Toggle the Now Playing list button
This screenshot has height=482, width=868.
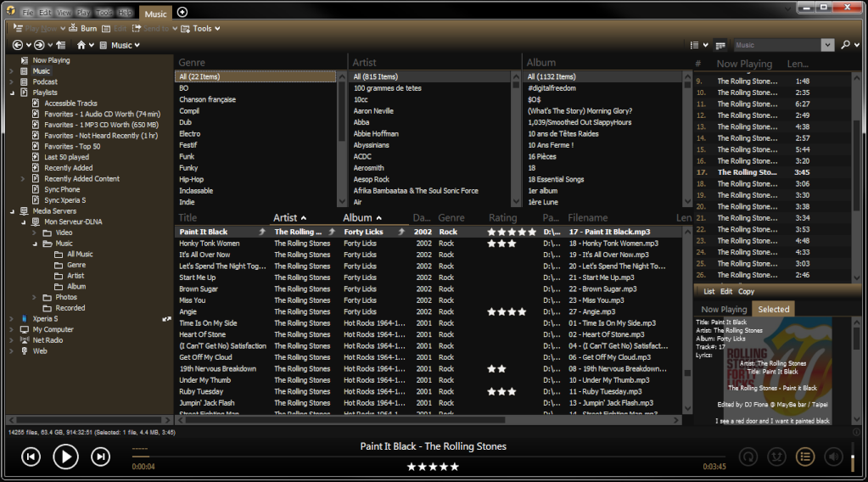[x=805, y=457]
